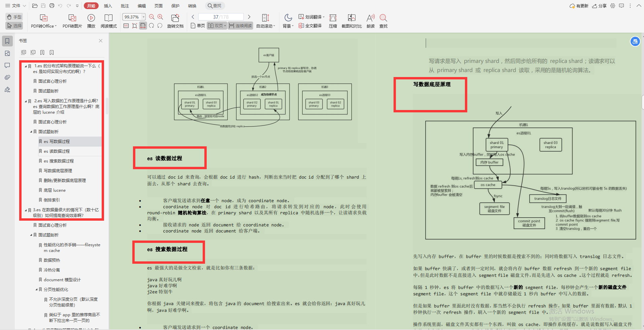Open file using the folder icon
This screenshot has width=644, height=330.
click(x=35, y=6)
